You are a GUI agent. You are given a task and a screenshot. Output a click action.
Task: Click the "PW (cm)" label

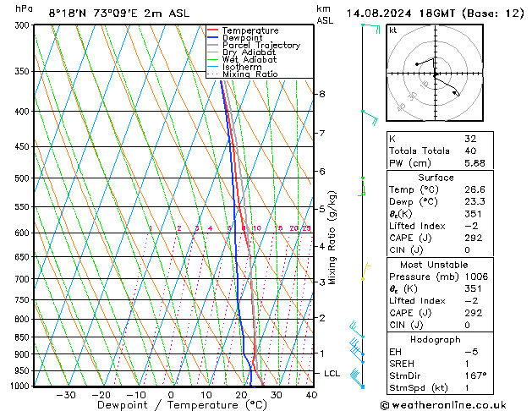click(x=410, y=163)
